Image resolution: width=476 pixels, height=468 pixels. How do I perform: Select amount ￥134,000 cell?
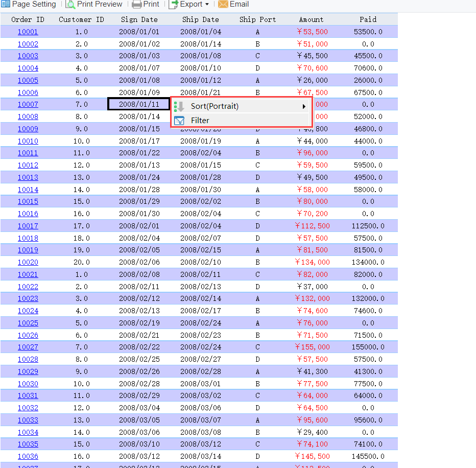tap(312, 262)
